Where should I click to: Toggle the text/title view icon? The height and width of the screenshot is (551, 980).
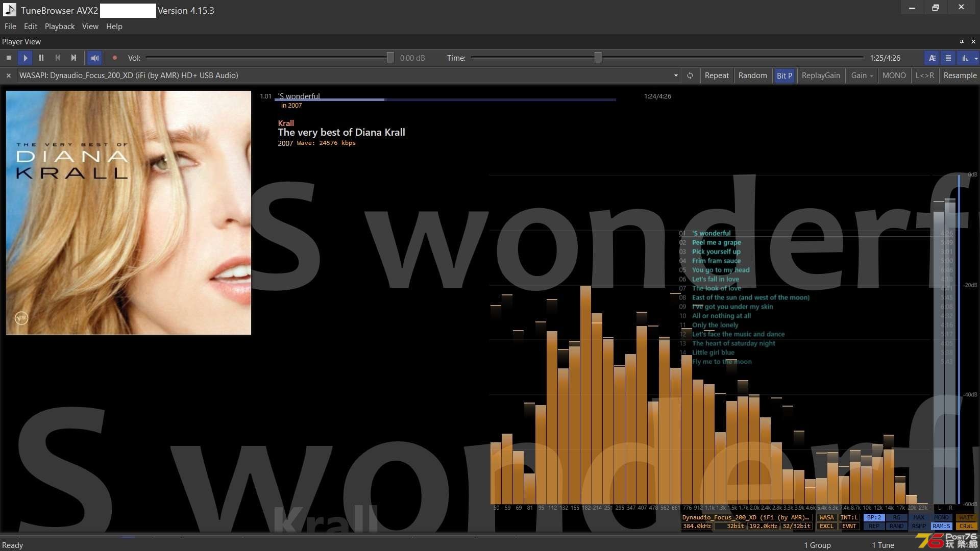coord(932,58)
